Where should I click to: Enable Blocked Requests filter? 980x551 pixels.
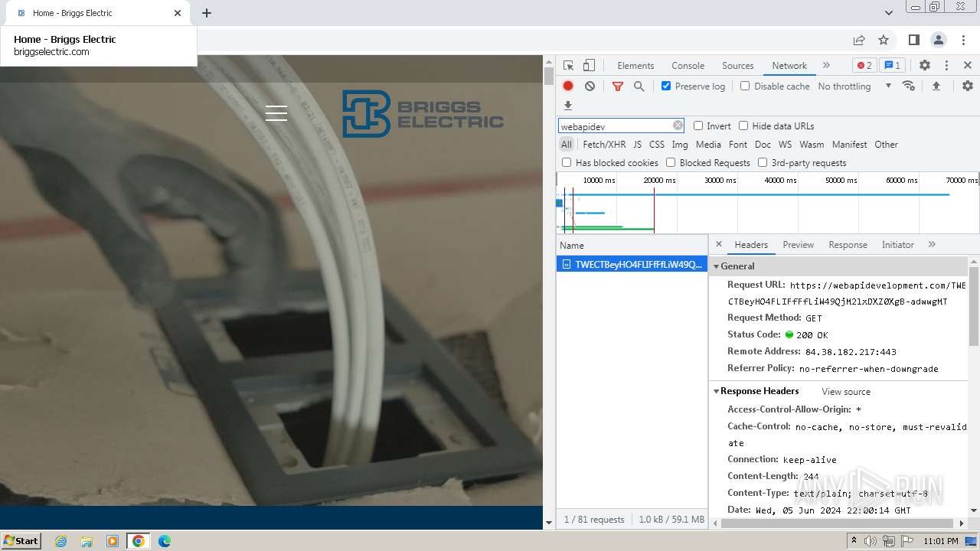[671, 162]
